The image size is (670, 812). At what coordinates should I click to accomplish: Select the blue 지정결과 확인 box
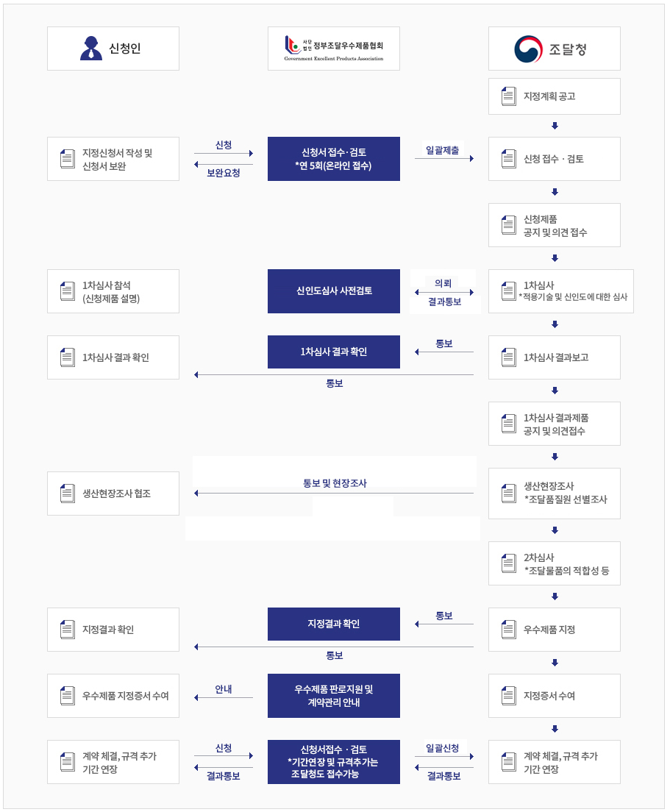(x=334, y=624)
